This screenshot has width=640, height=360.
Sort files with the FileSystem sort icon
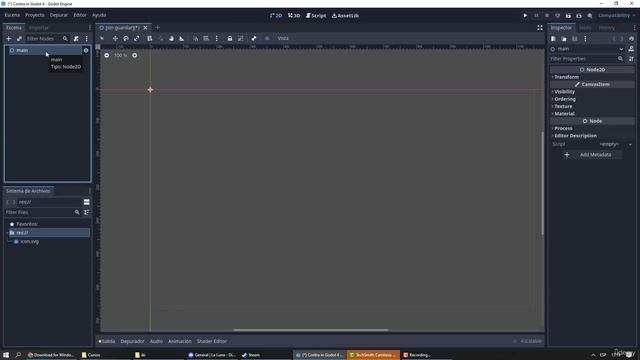[x=87, y=212]
